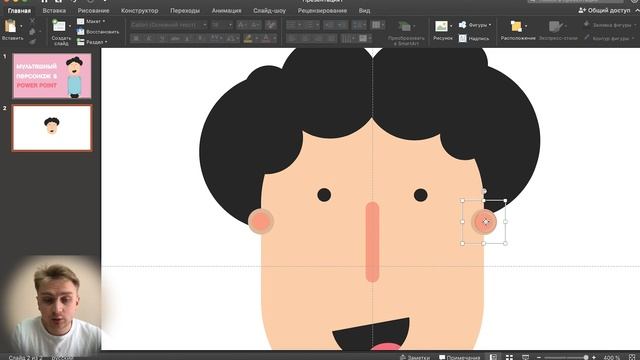Viewport: 640px width, 360px height.
Task: Click the Надпись text box button
Action: coord(474,38)
